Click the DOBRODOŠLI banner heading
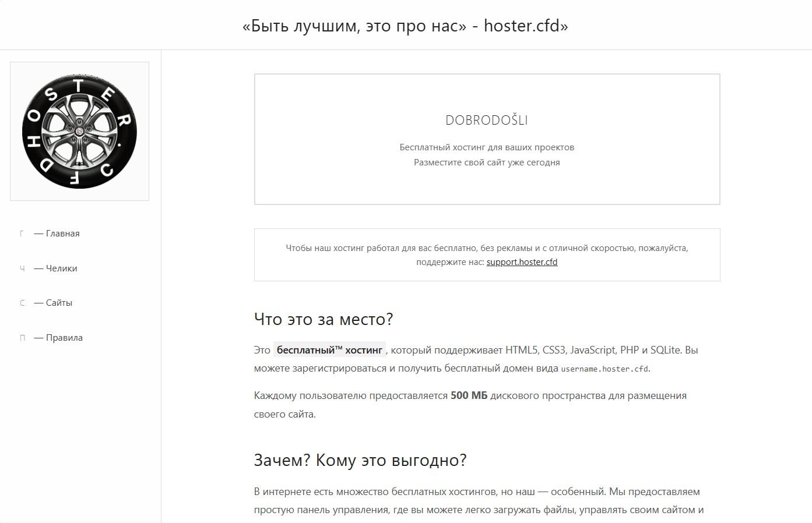The image size is (812, 523). point(487,121)
